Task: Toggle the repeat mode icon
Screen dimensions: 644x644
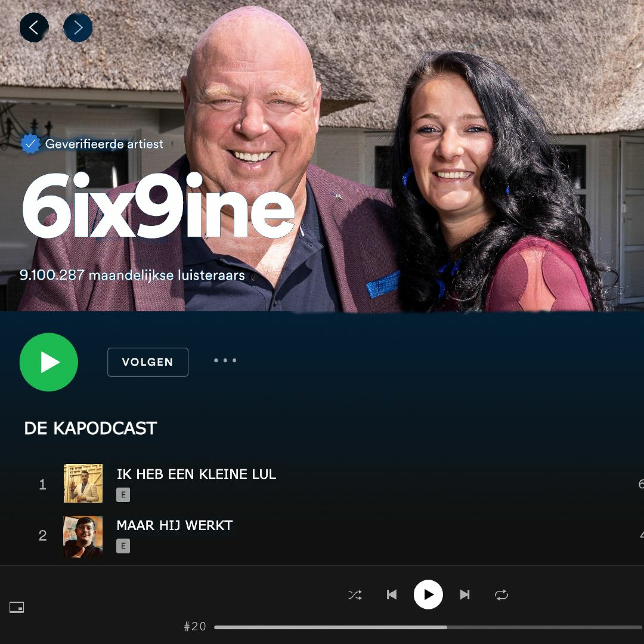Action: coord(501,595)
